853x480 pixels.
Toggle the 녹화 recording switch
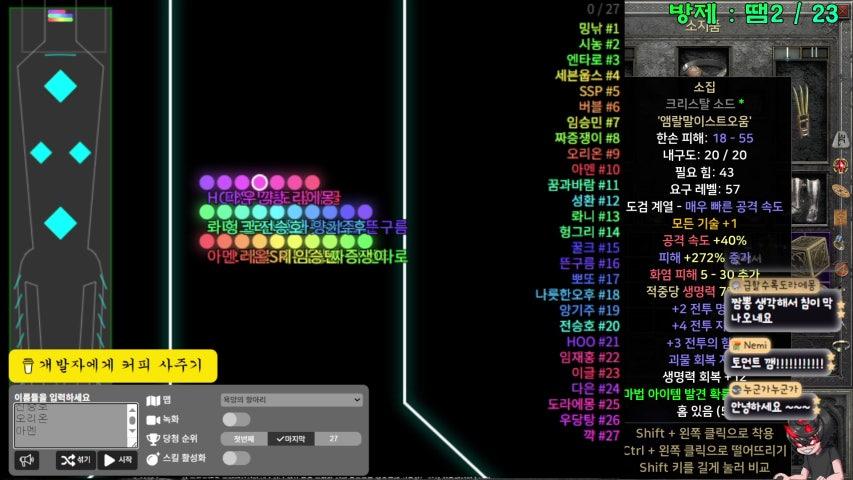coord(236,420)
